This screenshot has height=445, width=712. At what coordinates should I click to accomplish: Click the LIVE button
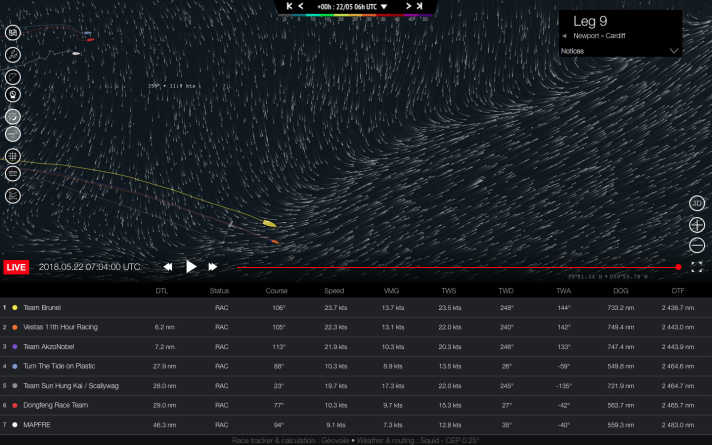[17, 267]
